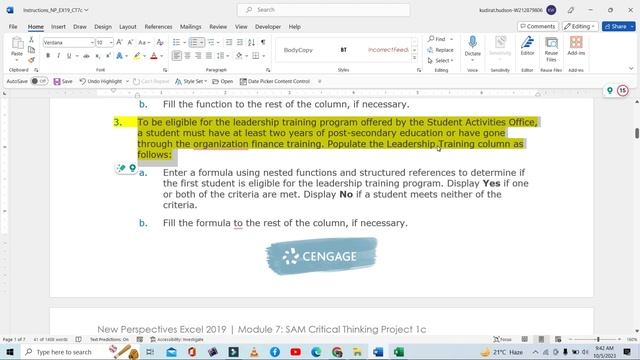The width and height of the screenshot is (640, 360).
Task: Toggle Align Left paragraph alignment
Action: (x=176, y=56)
